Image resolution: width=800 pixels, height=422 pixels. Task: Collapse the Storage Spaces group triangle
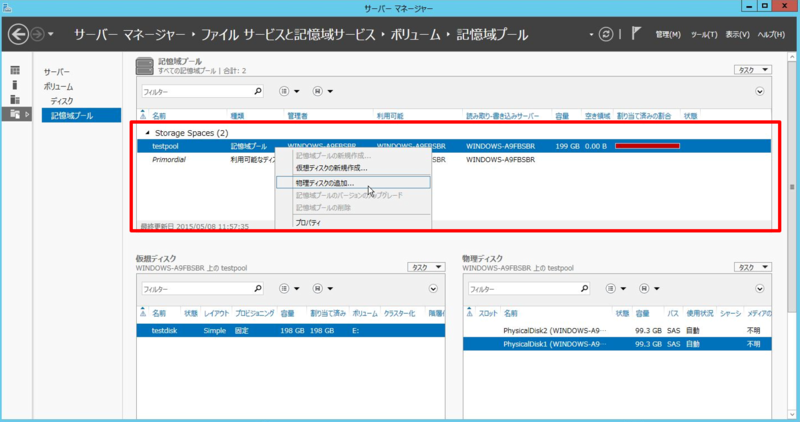tap(147, 133)
